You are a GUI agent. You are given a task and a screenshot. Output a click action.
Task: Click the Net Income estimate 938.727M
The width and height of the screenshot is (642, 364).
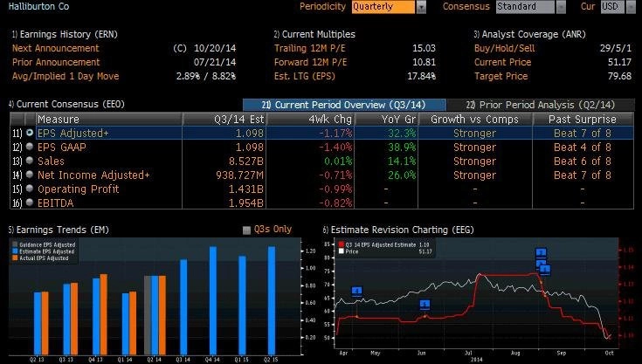[x=240, y=175]
